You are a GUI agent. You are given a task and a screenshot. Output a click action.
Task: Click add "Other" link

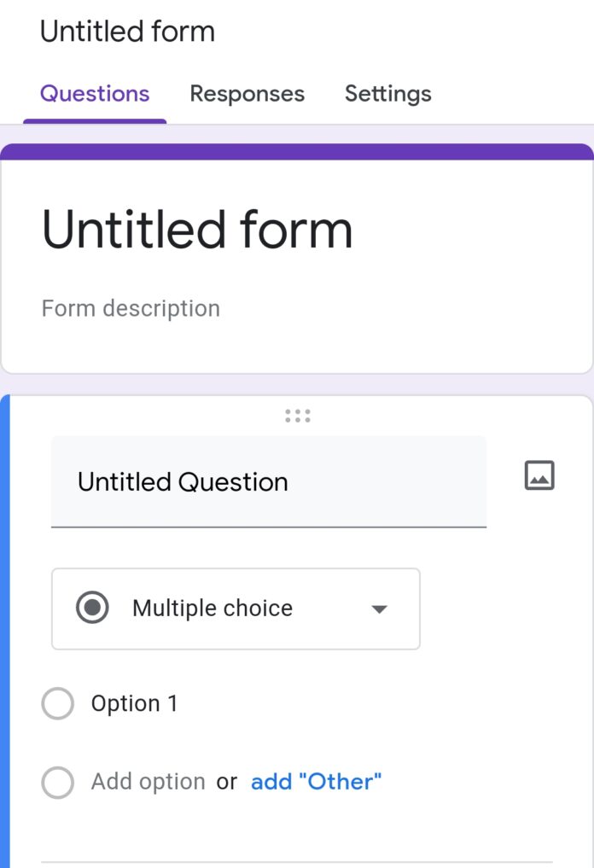pos(315,781)
